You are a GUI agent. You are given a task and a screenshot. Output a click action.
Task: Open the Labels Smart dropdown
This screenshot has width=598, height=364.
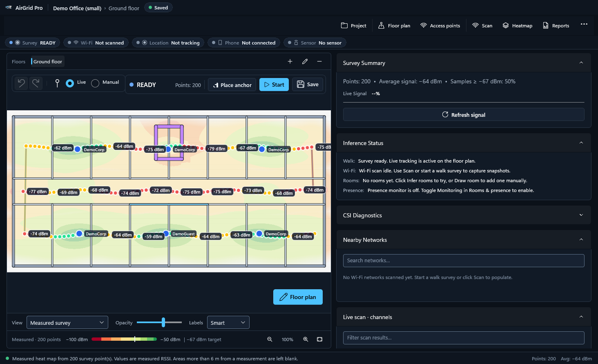tap(228, 323)
